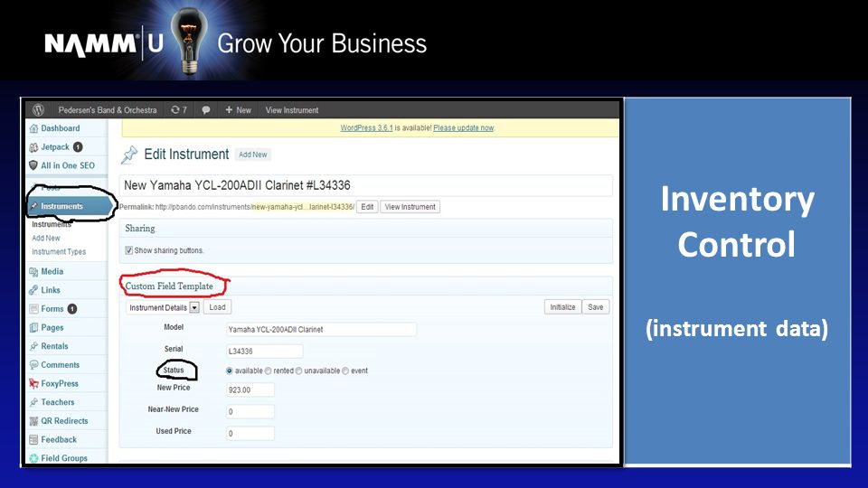
Task: Click the View Instrument button under title
Action: 410,207
